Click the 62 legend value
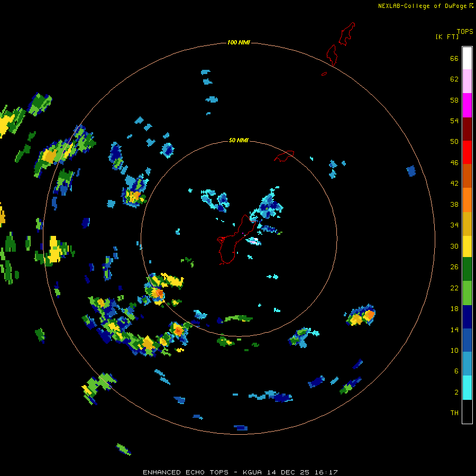The width and height of the screenshot is (476, 476). tap(454, 79)
